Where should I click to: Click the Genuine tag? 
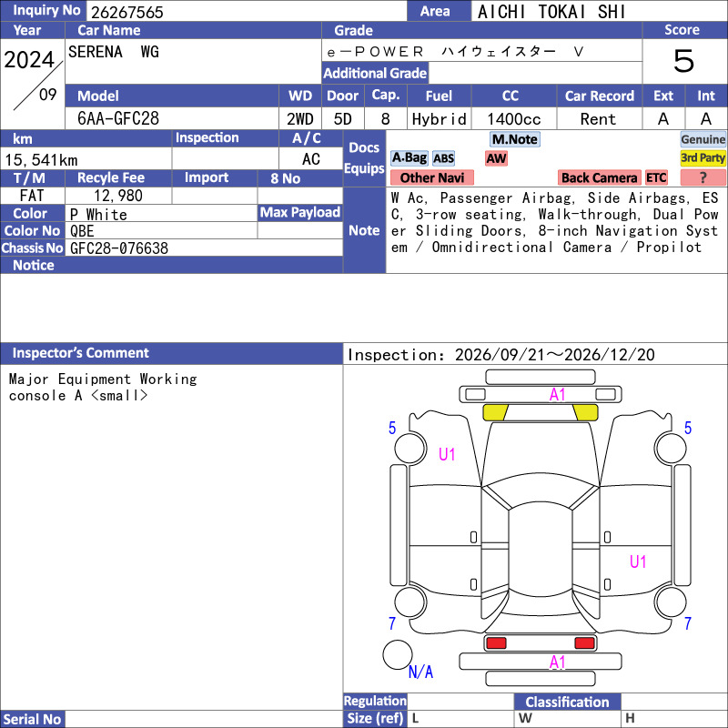click(703, 139)
